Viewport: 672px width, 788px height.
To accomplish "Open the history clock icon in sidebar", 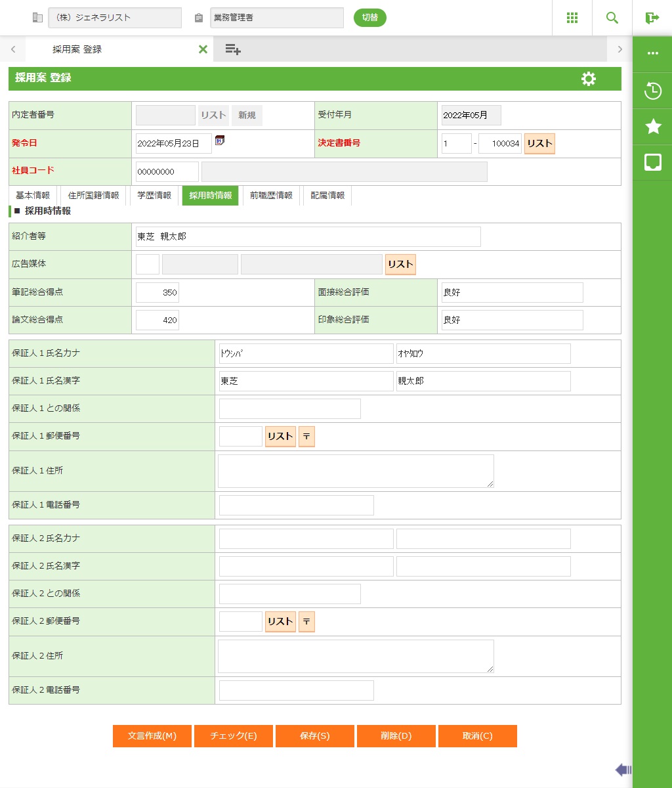I will (653, 91).
